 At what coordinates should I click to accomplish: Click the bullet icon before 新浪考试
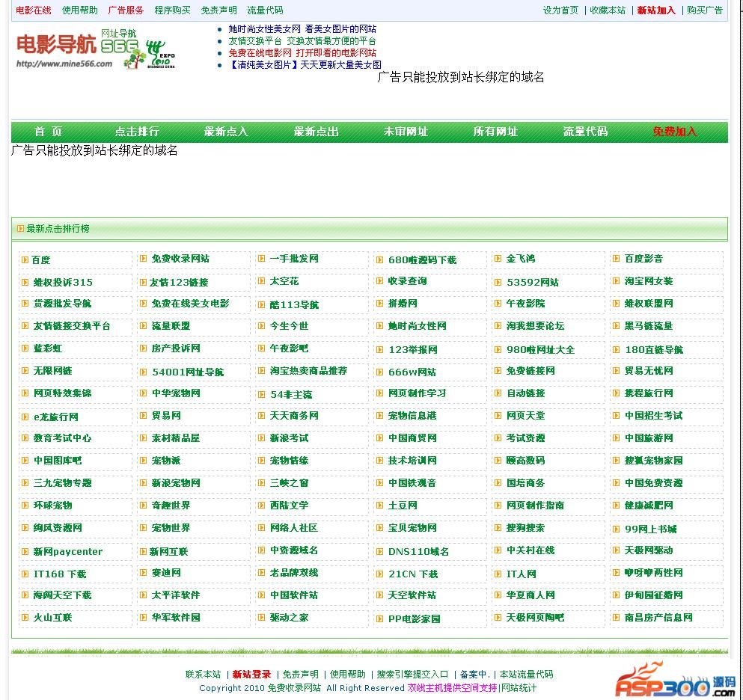coord(261,438)
